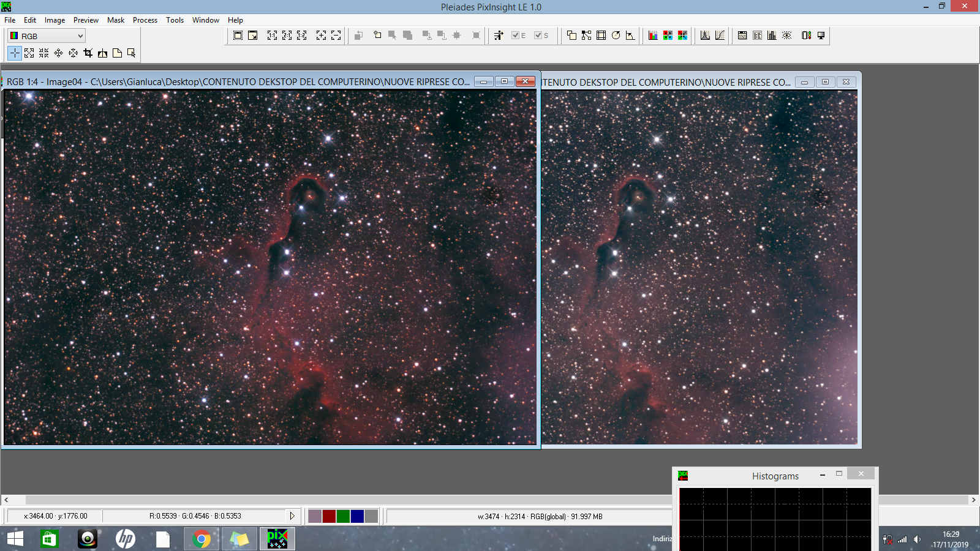Click the 1:2 zoom icon

point(301,36)
